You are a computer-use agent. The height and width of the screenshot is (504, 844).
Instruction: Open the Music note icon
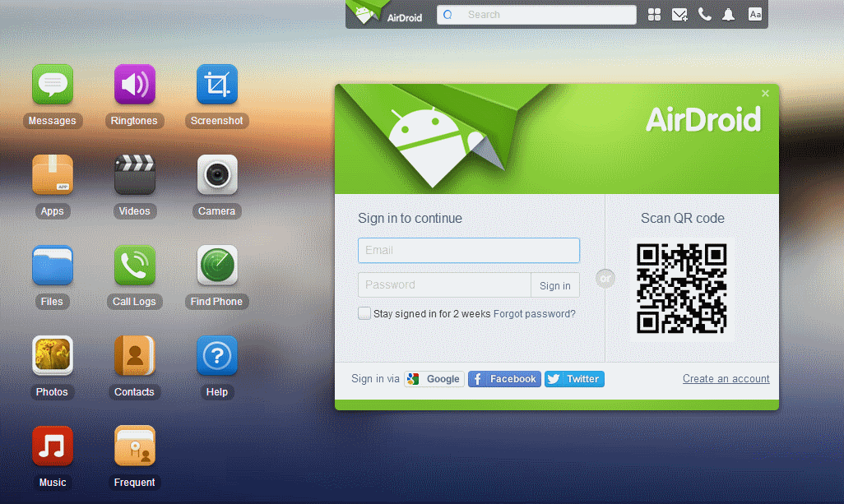[x=52, y=446]
